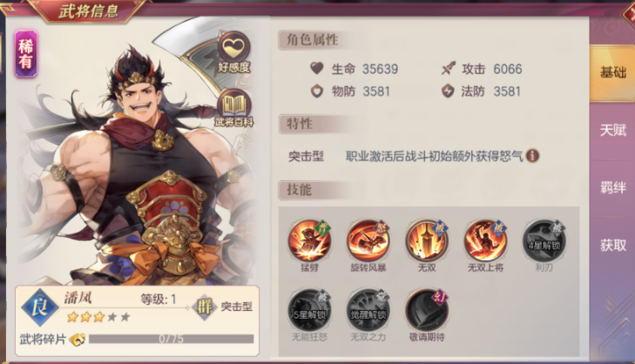The width and height of the screenshot is (635, 364).
Task: Switch to the 天赋 tab
Action: pyautogui.click(x=612, y=131)
